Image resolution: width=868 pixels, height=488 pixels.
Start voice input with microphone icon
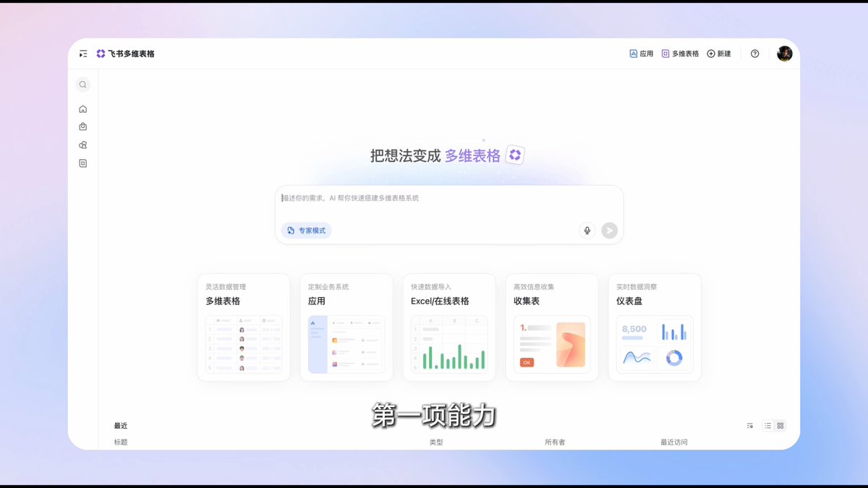(x=587, y=231)
